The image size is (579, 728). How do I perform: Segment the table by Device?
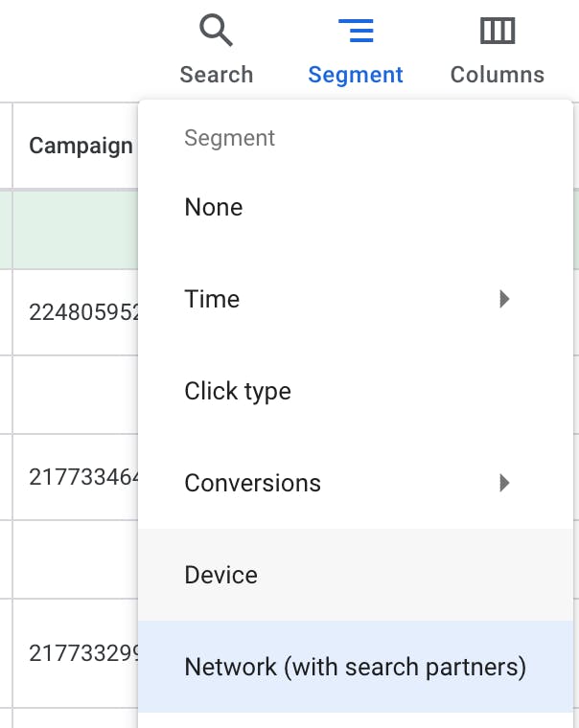[221, 576]
